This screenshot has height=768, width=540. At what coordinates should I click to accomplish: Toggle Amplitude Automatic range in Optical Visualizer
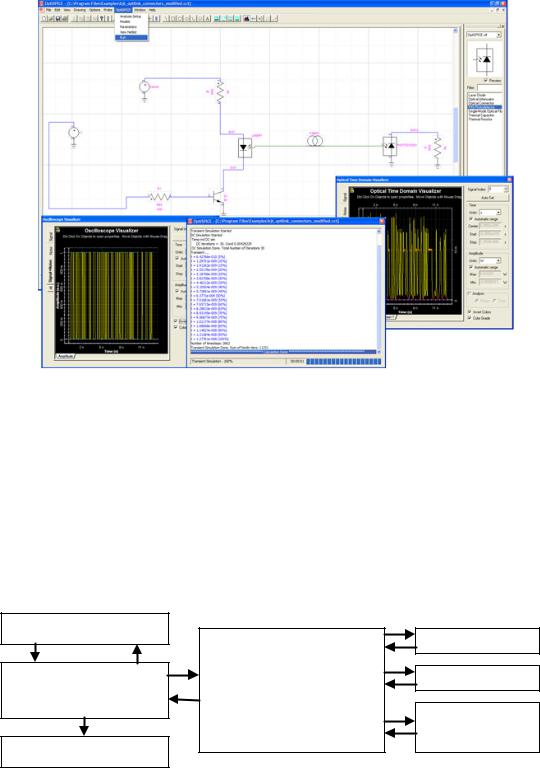pyautogui.click(x=470, y=267)
